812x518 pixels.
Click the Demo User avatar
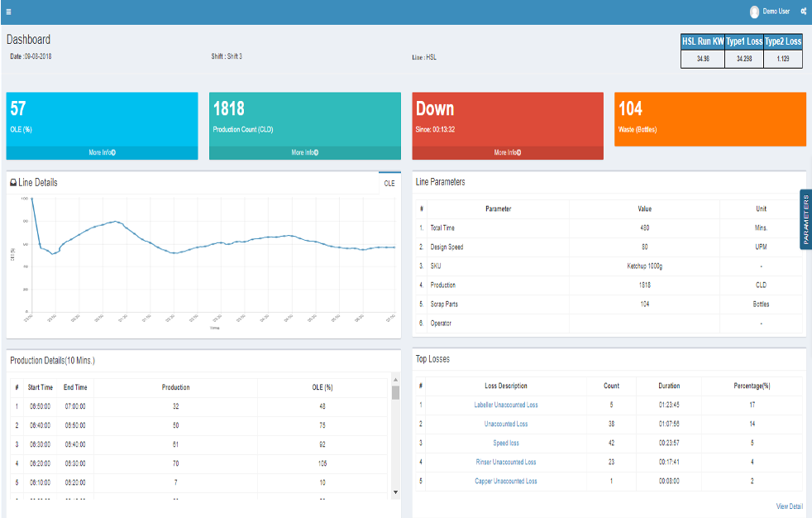point(754,12)
